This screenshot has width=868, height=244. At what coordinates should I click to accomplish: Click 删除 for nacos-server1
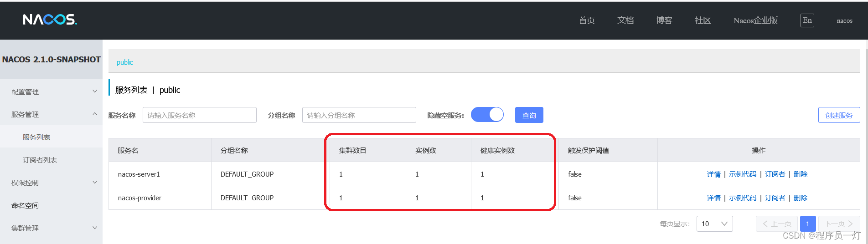(801, 174)
